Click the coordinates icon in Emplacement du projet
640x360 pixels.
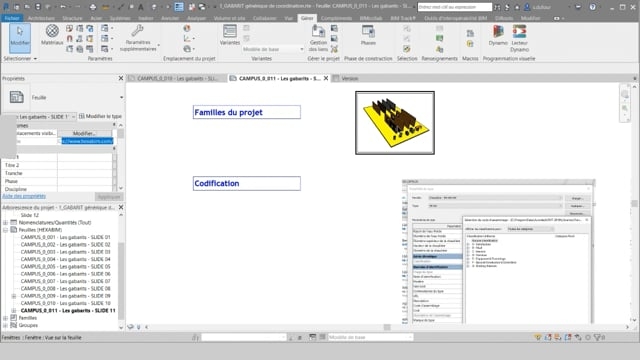click(x=187, y=38)
